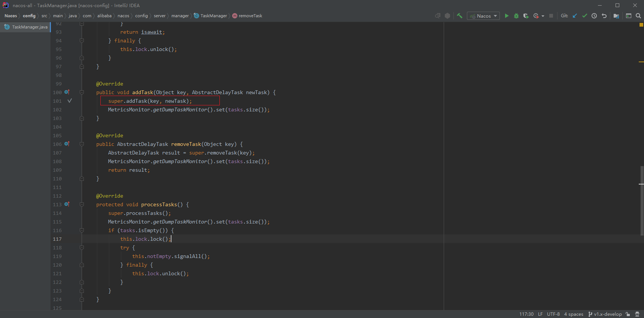Click '@Override' annotation on line 99
644x318 pixels.
tap(110, 84)
